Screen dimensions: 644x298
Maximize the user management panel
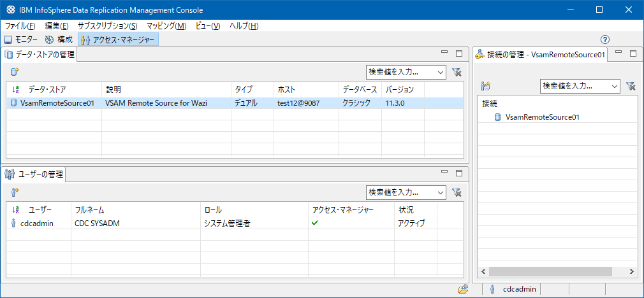(x=459, y=172)
